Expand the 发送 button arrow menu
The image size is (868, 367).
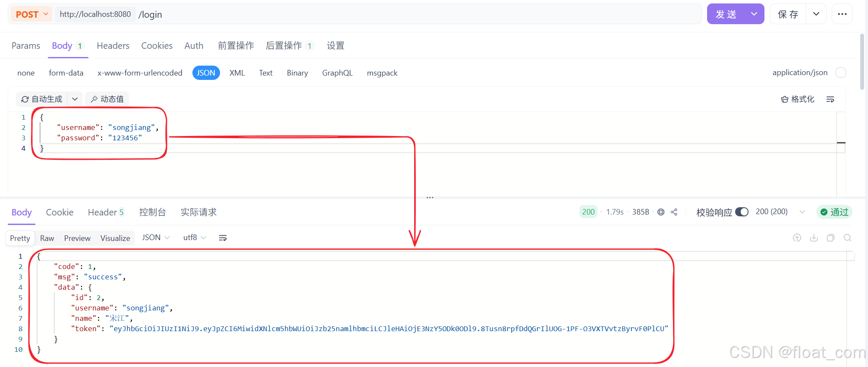tap(754, 14)
